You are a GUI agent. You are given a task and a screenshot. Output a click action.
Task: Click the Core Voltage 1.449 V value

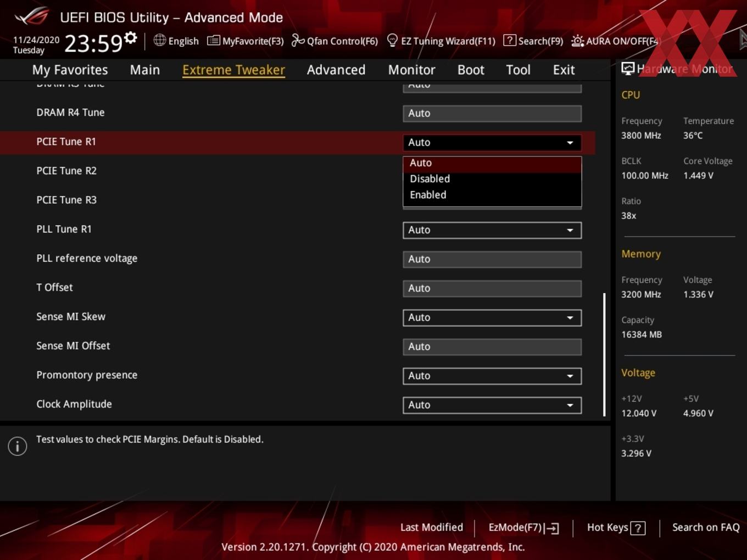698,176
